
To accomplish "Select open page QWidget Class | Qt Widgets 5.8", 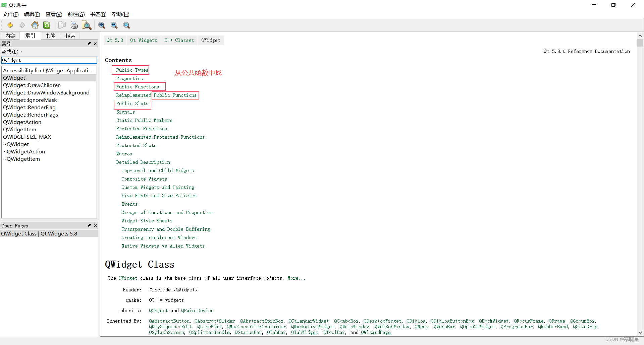I will tap(49, 234).
